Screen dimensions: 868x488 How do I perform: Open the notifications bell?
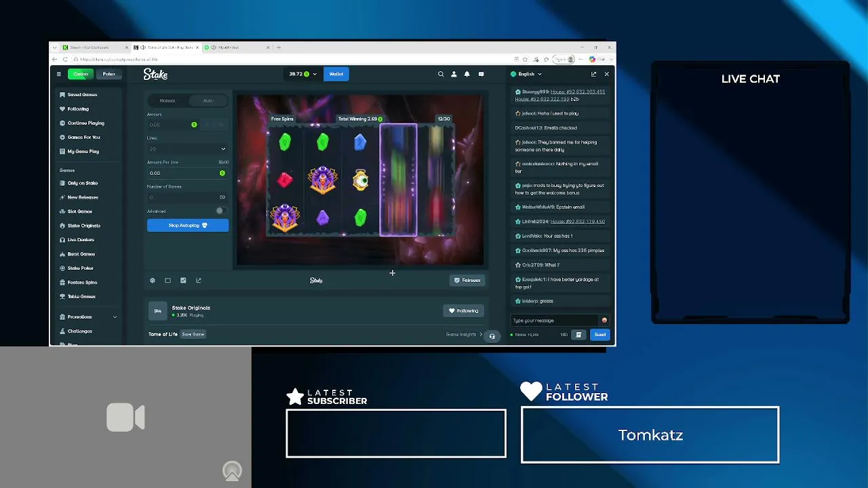[467, 74]
